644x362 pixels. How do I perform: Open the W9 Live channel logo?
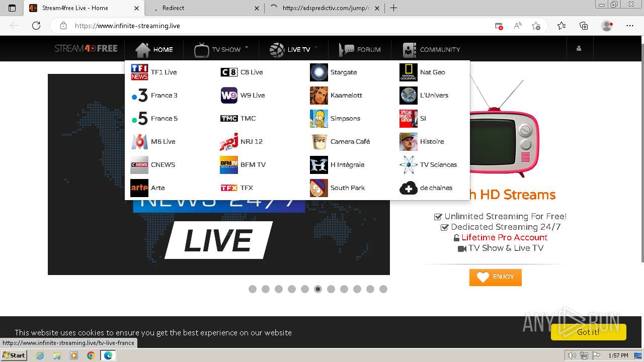tap(229, 96)
